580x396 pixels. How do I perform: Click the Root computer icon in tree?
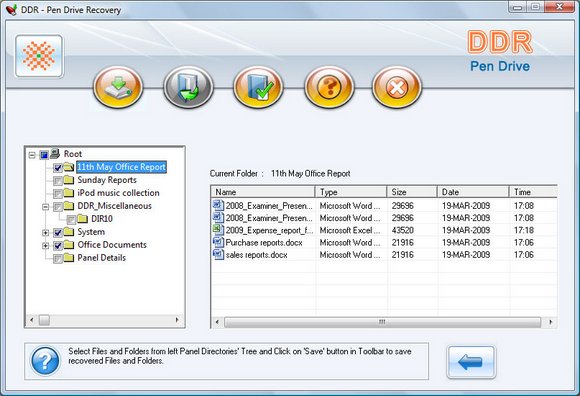coord(55,153)
